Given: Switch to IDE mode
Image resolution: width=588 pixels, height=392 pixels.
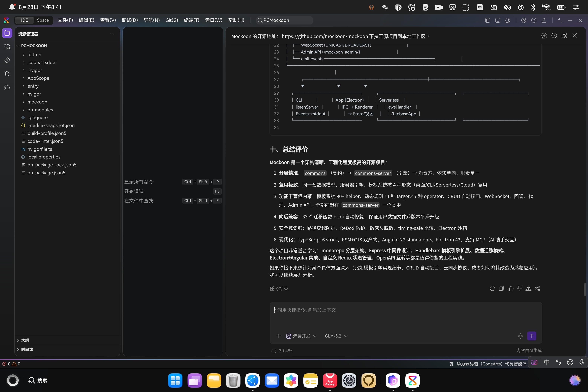Looking at the screenshot, I should tap(24, 20).
